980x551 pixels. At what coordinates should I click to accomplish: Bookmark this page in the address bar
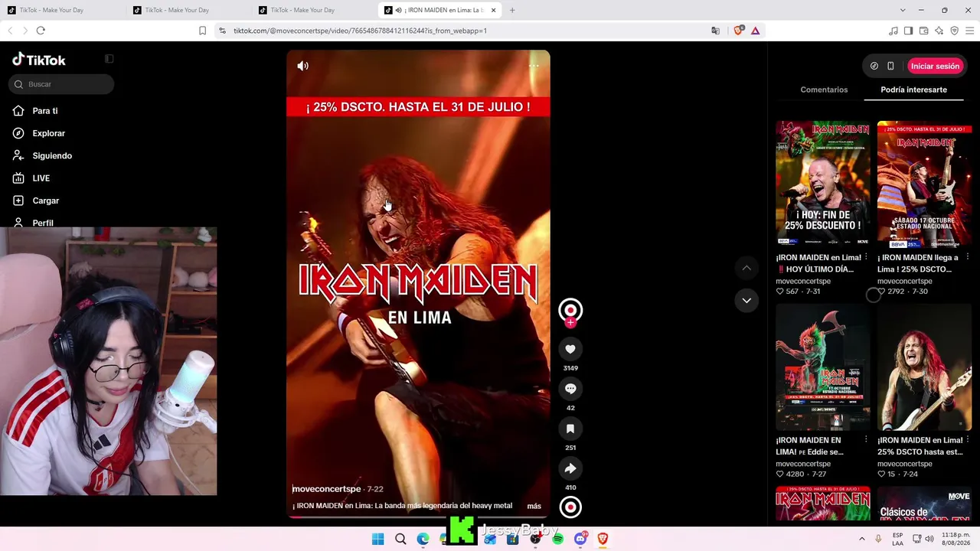pyautogui.click(x=202, y=31)
